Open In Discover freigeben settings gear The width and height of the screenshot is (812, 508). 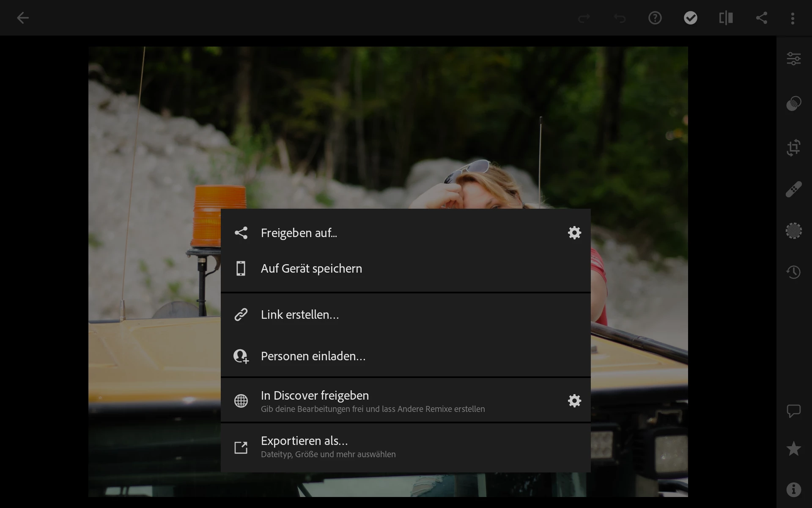point(574,400)
